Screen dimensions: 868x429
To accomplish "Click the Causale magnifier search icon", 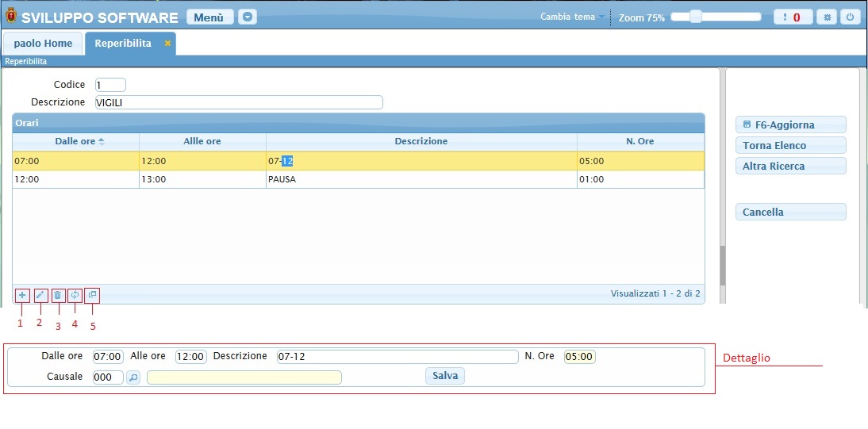I will pos(133,377).
